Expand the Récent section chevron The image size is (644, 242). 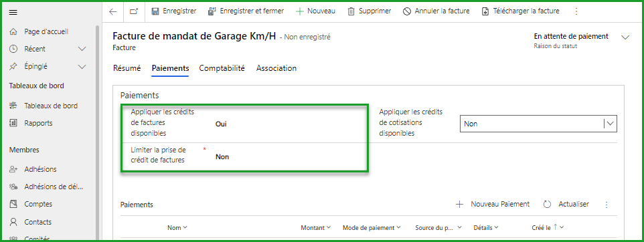pos(82,49)
